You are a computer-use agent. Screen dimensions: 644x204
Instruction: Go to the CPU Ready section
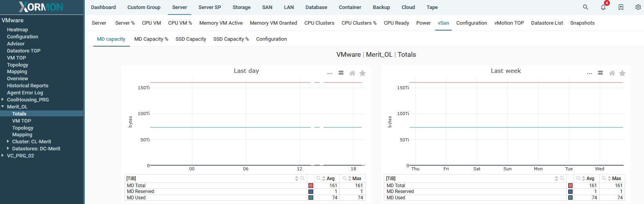[396, 23]
